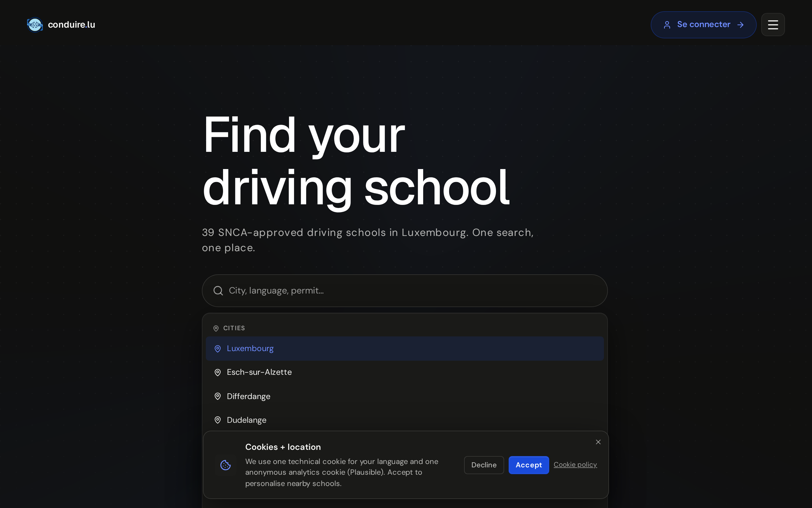The image size is (812, 508).
Task: Focus the City, language, permit search field
Action: pyautogui.click(x=405, y=291)
